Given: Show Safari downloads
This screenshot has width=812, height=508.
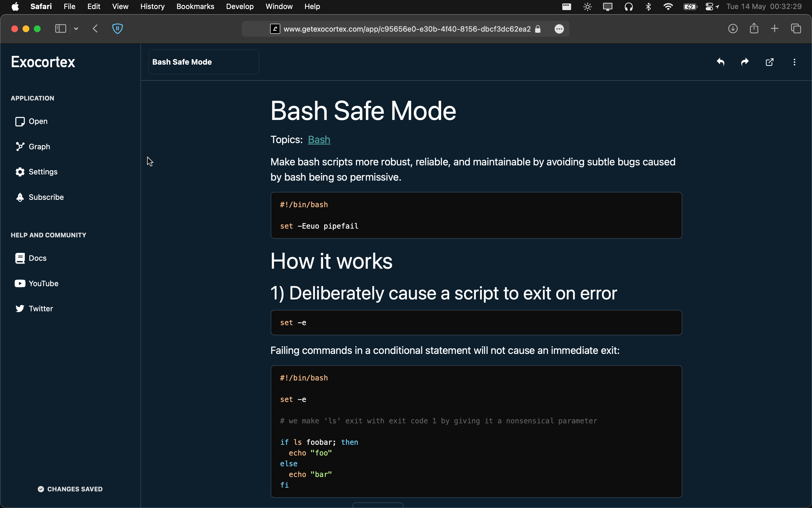Looking at the screenshot, I should click(733, 29).
